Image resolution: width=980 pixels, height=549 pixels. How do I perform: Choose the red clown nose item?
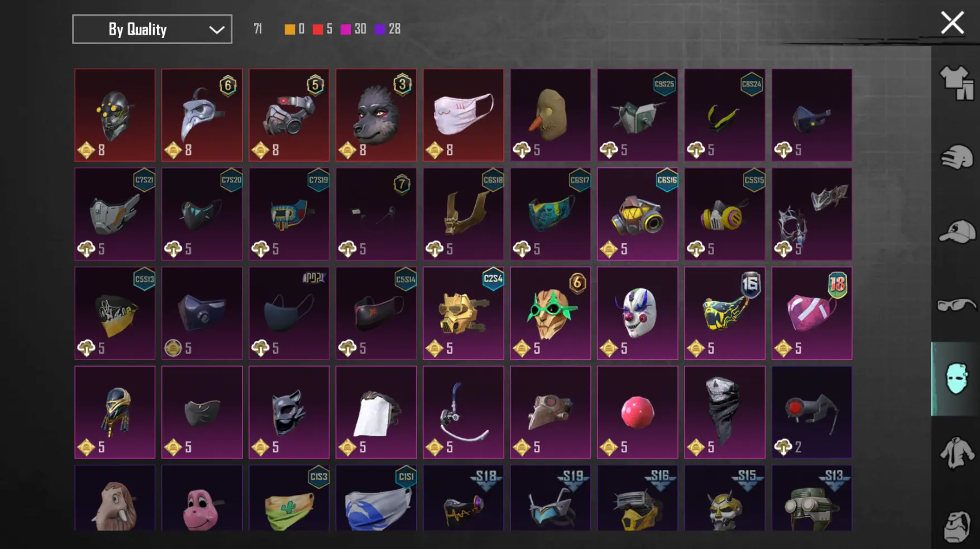(x=637, y=412)
